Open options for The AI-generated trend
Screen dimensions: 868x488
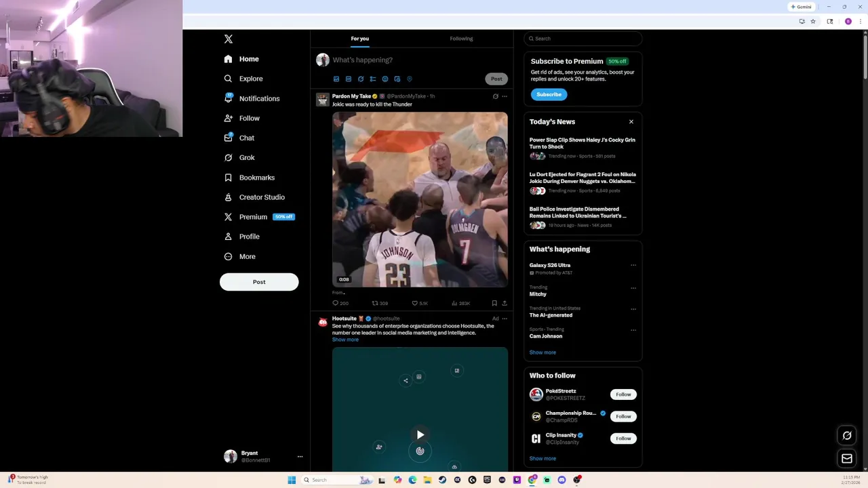point(633,309)
